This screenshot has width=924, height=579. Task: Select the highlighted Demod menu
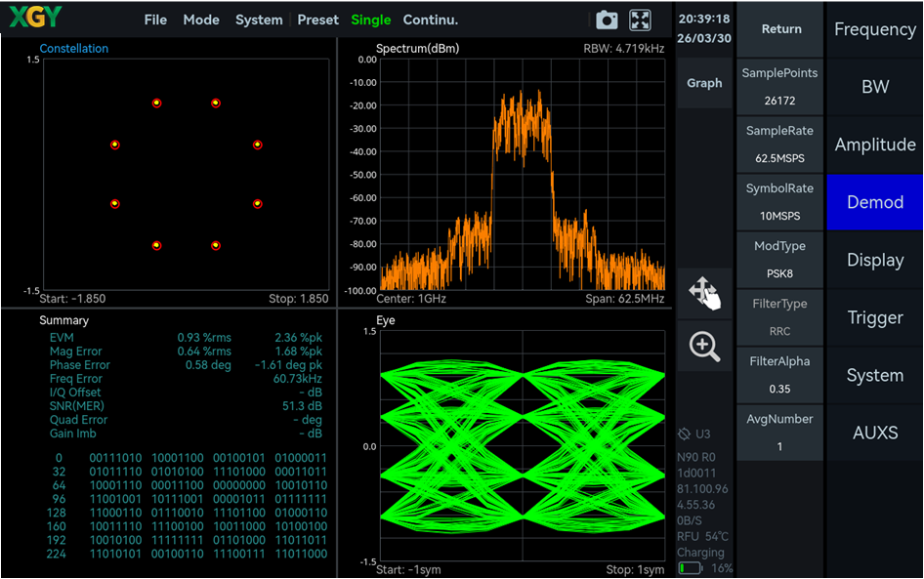(875, 202)
